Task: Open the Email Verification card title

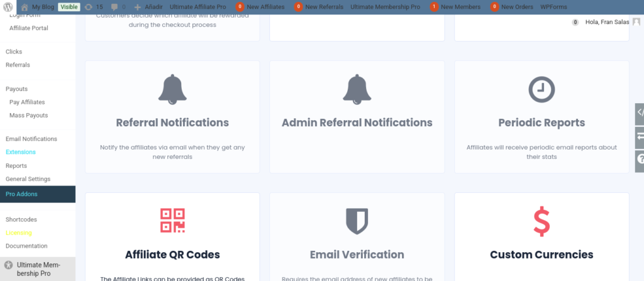Action: pos(357,255)
